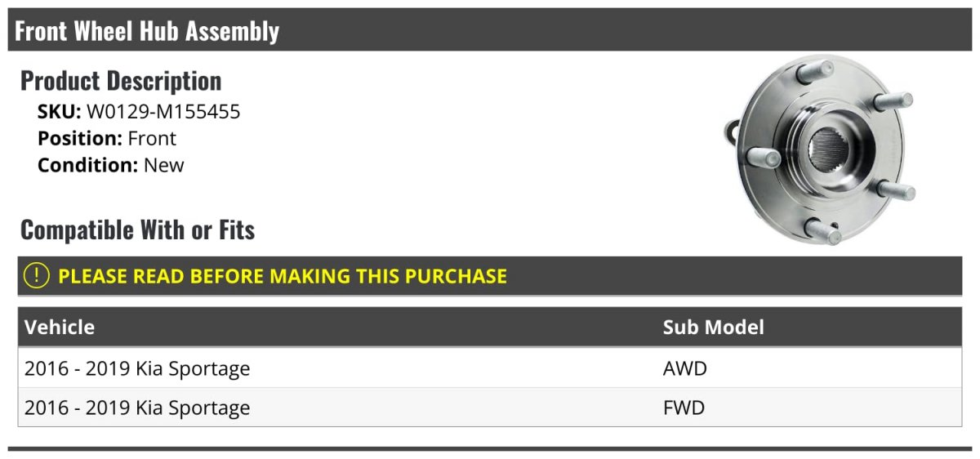Screen dimensions: 980x459
Task: Click the AWD sub model cell
Action: pyautogui.click(x=684, y=368)
